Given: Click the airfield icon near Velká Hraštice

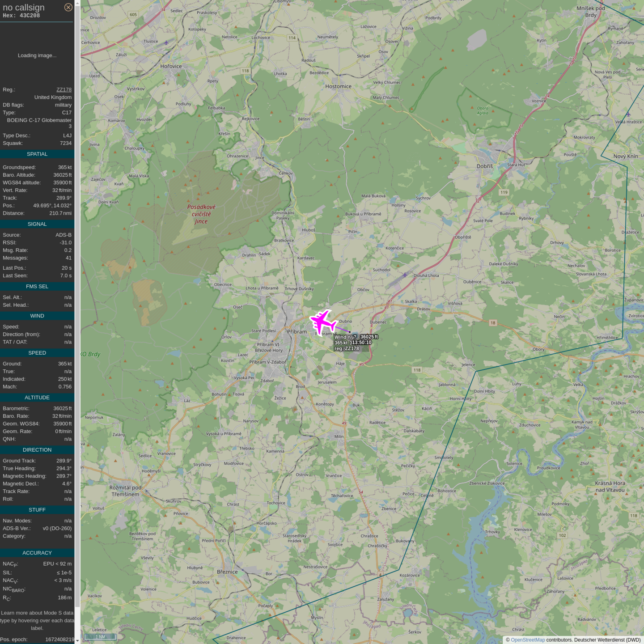Looking at the screenshot, I should [x=628, y=114].
